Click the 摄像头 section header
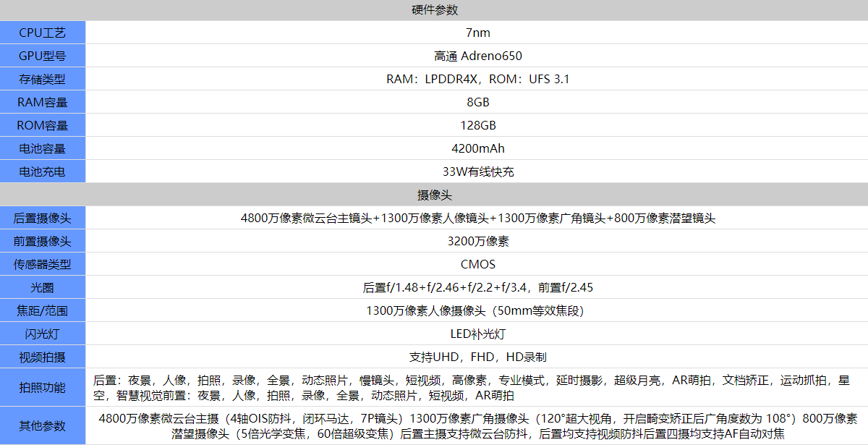The image size is (868, 445). (x=434, y=195)
